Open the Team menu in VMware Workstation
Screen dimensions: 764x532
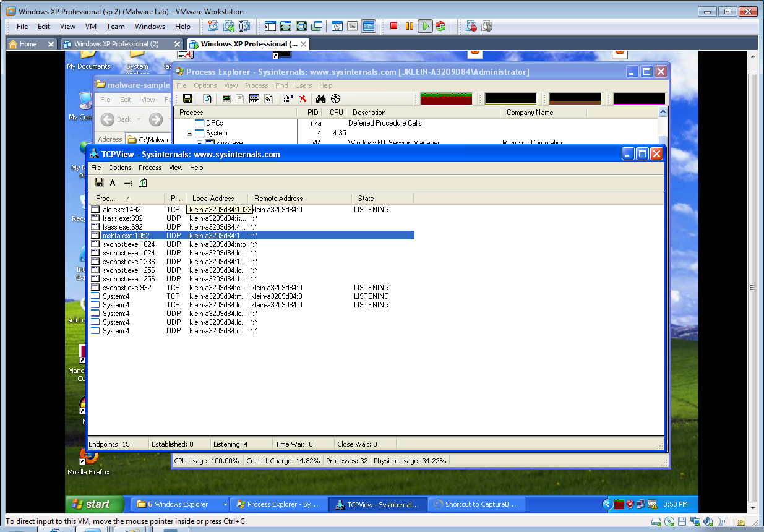115,27
